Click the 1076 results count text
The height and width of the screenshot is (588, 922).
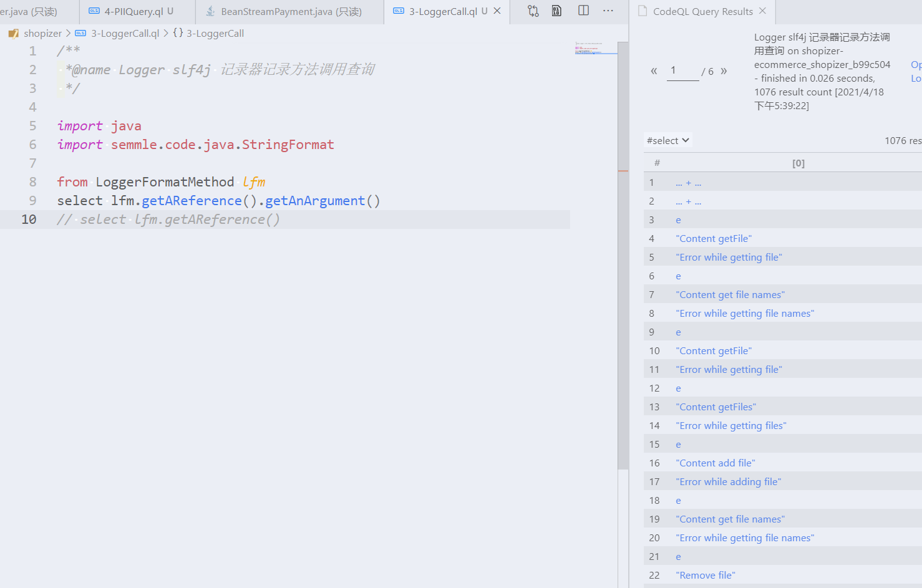(x=903, y=140)
